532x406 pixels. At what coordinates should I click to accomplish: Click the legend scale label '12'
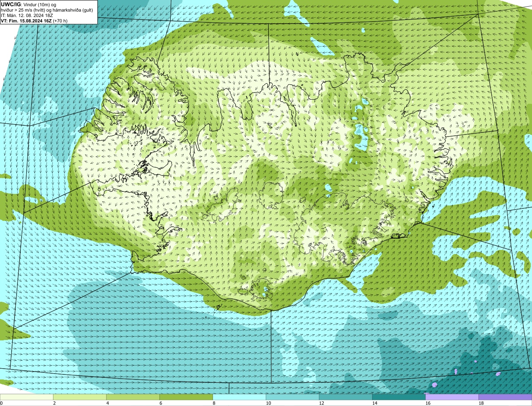click(x=322, y=403)
